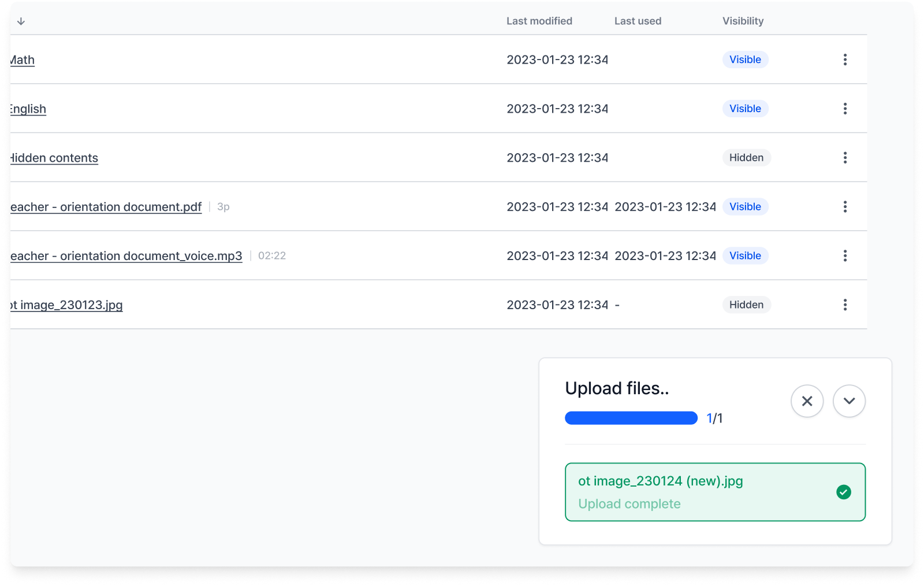924x586 pixels.
Task: Click the blue upload progress bar
Action: coord(631,418)
